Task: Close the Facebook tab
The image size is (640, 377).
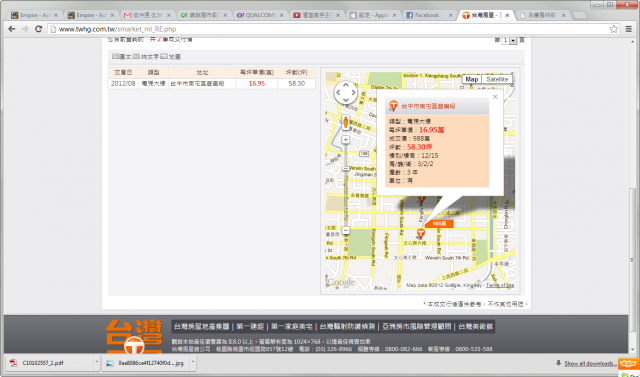Action: pos(451,15)
